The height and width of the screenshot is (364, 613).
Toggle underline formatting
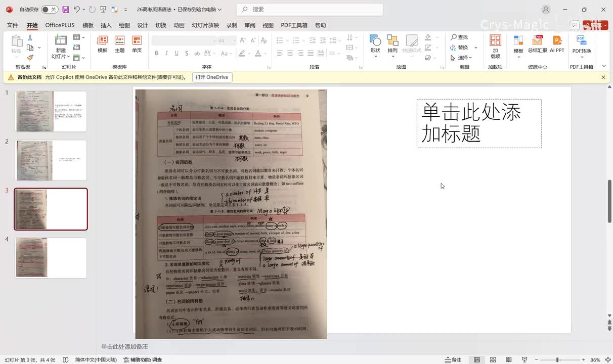tap(177, 53)
